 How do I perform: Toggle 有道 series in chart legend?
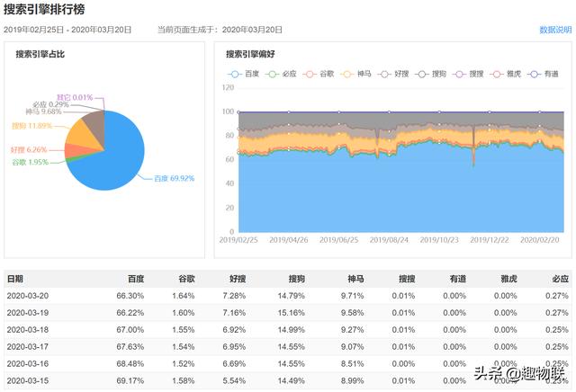(x=543, y=74)
